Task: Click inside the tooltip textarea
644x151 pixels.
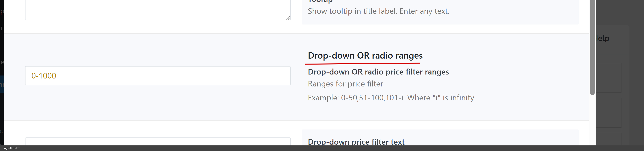Action: tap(158, 10)
